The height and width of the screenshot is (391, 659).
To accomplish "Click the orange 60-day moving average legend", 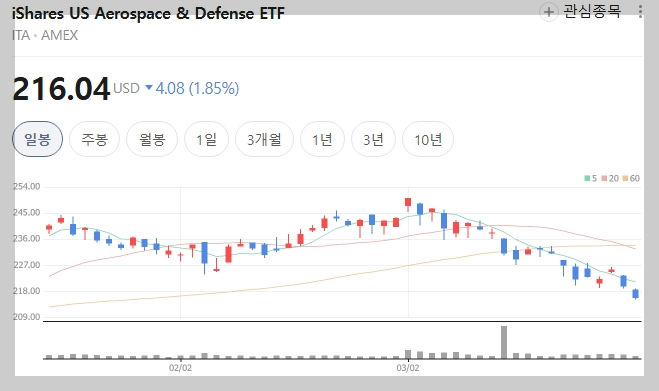I will [631, 178].
